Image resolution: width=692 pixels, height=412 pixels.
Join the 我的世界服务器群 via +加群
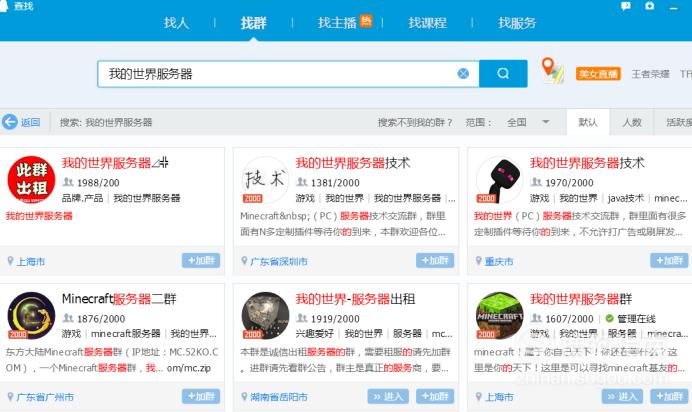(x=669, y=396)
